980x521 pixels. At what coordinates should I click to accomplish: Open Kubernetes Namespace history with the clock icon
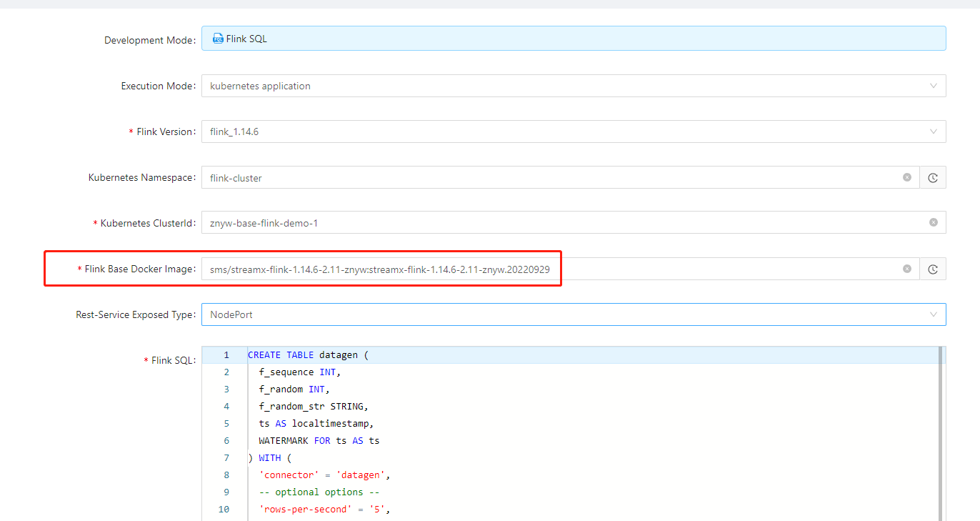coord(933,177)
